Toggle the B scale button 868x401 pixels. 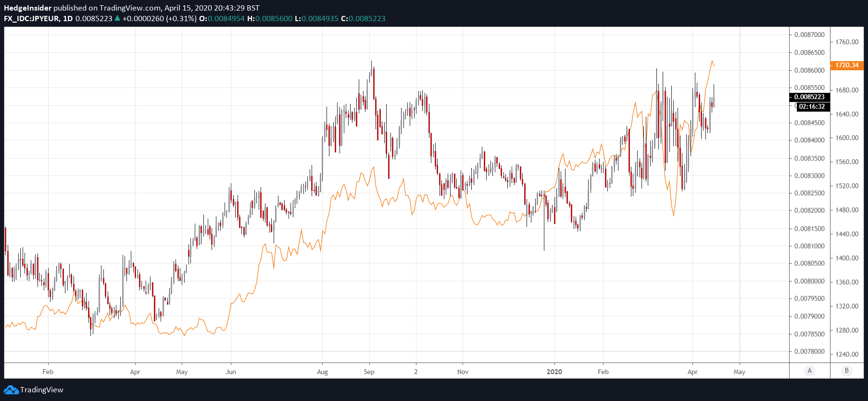(x=847, y=371)
